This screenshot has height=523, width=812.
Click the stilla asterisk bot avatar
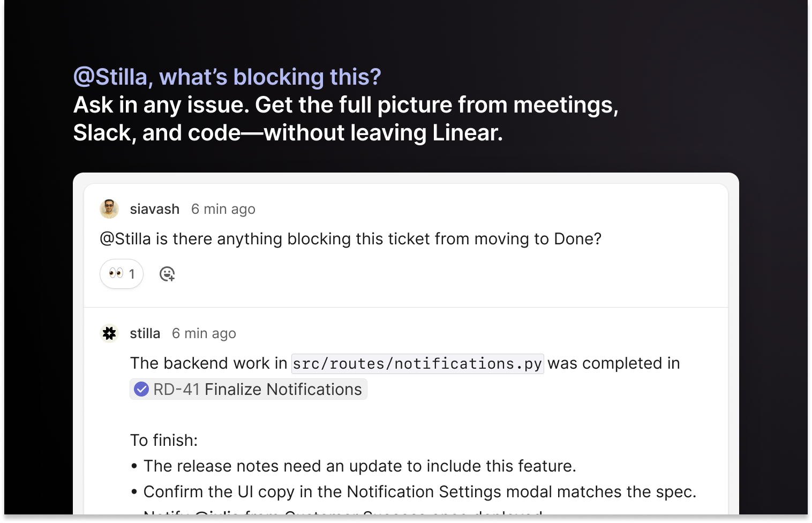coord(109,333)
